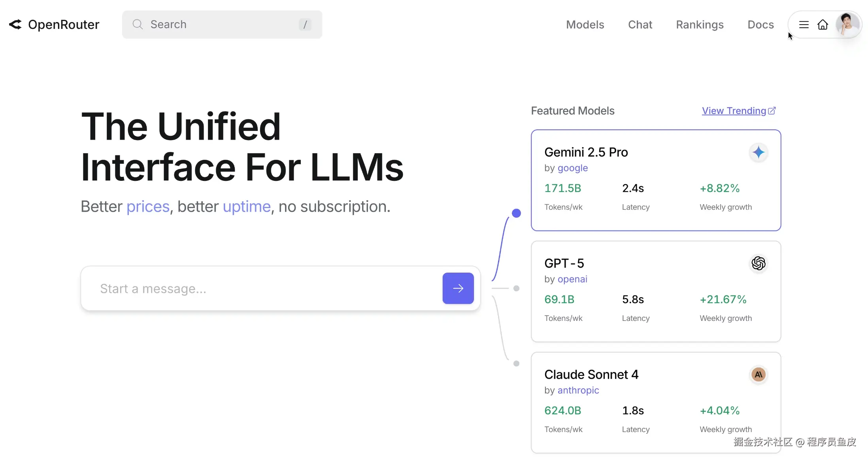Click the OpenRouter logo icon

coord(15,25)
